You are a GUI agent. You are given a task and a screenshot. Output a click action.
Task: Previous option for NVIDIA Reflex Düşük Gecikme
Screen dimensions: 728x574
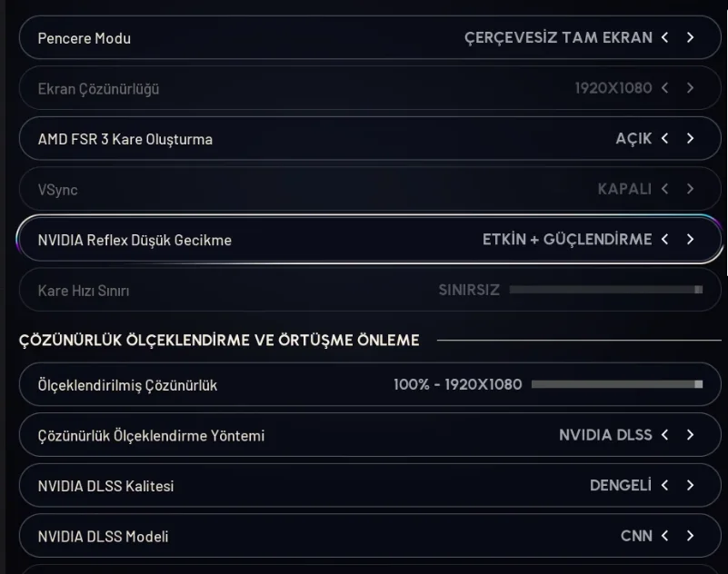point(665,240)
